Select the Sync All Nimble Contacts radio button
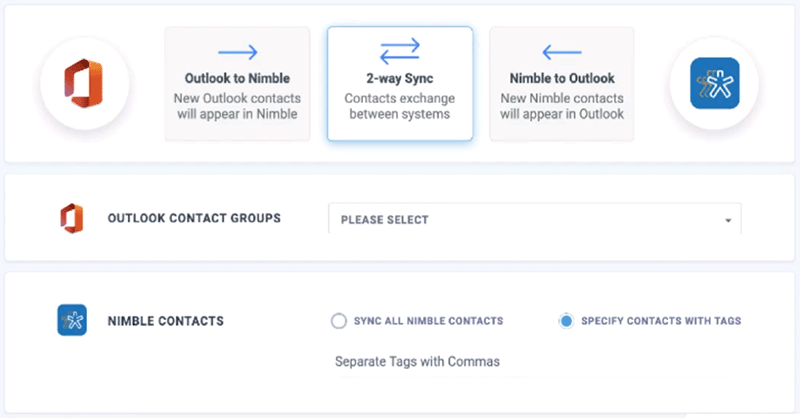The image size is (800, 418). tap(338, 321)
